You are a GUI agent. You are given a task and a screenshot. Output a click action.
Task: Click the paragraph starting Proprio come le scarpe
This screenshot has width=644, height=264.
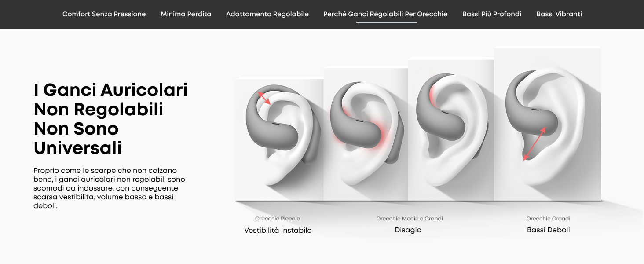109,188
